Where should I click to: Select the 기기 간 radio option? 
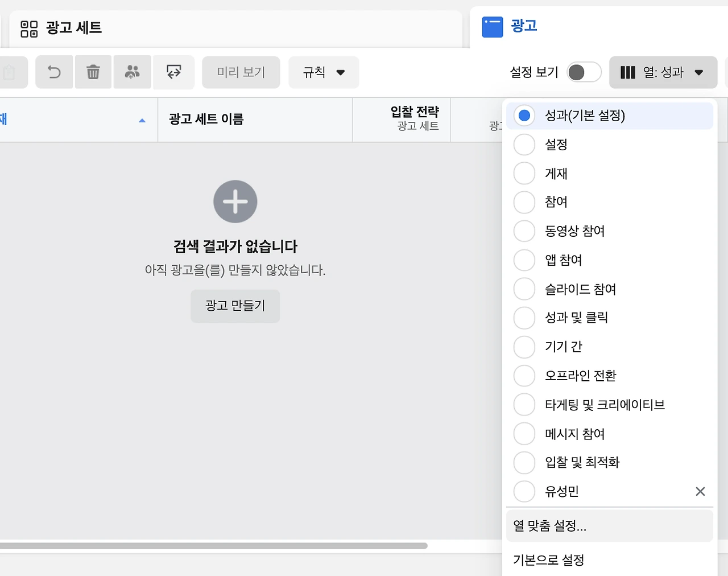coord(524,347)
